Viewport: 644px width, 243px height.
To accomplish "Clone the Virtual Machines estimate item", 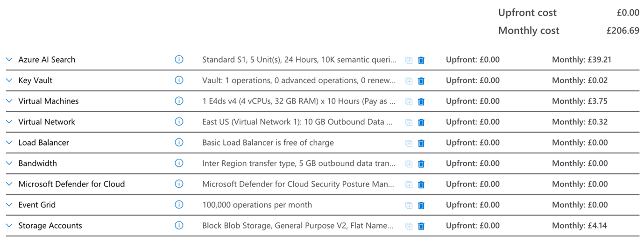I will pos(409,102).
